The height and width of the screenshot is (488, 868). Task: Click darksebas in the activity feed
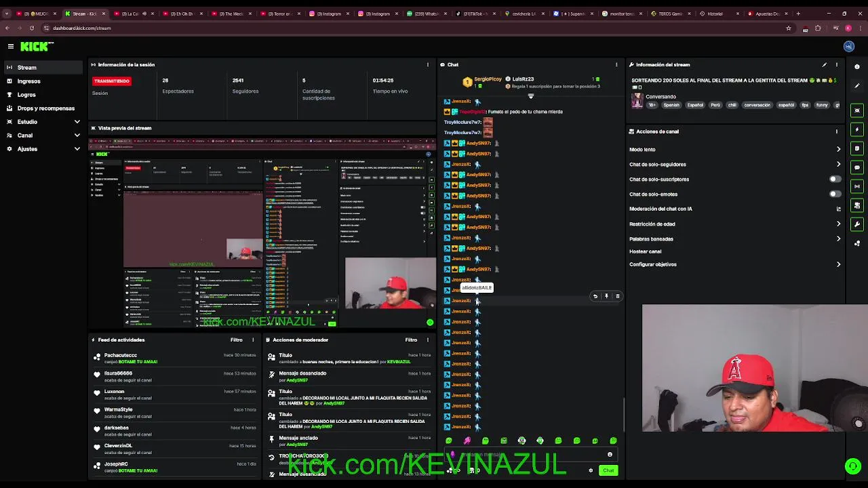(x=116, y=428)
